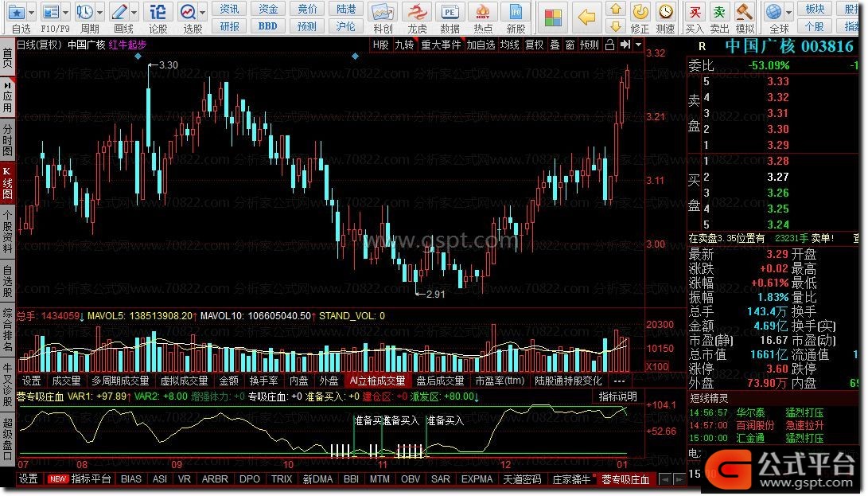Open the 模拟 simulated trading gavel icon

(744, 12)
